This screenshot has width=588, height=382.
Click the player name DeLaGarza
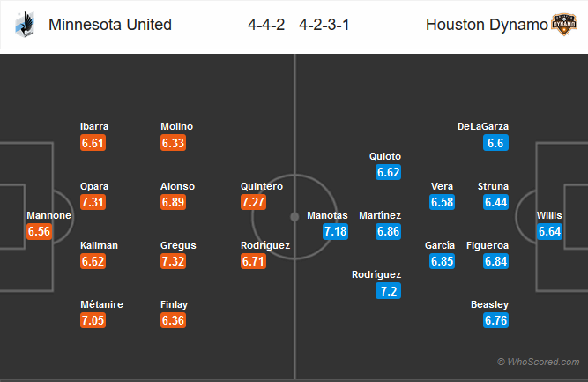point(483,126)
